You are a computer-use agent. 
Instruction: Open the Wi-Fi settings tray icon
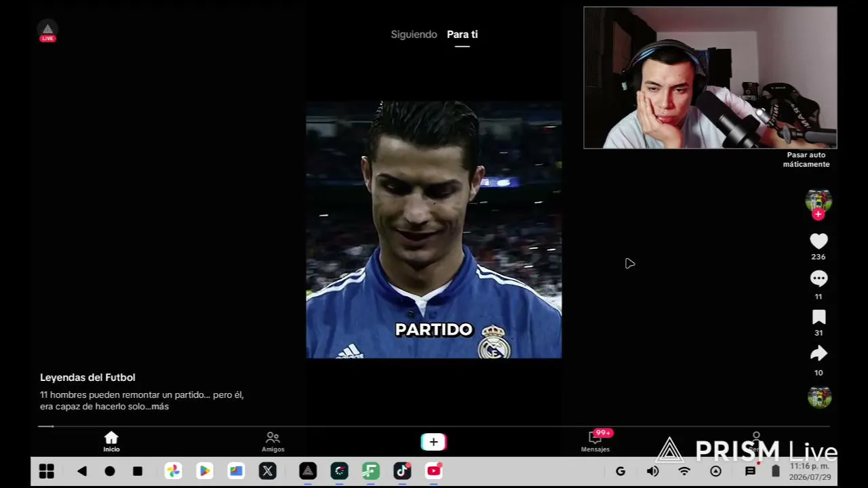(684, 471)
